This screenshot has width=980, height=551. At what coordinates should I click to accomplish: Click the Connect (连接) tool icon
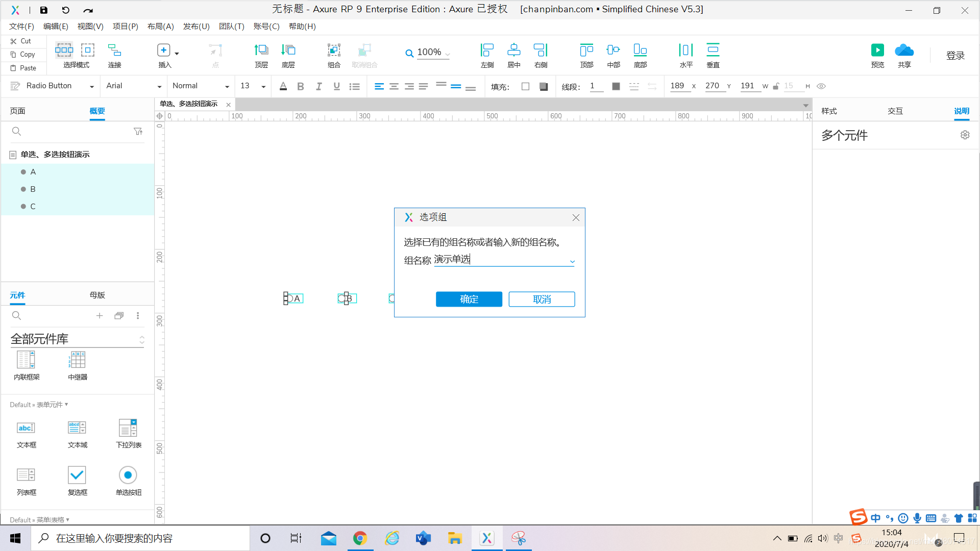(x=114, y=51)
